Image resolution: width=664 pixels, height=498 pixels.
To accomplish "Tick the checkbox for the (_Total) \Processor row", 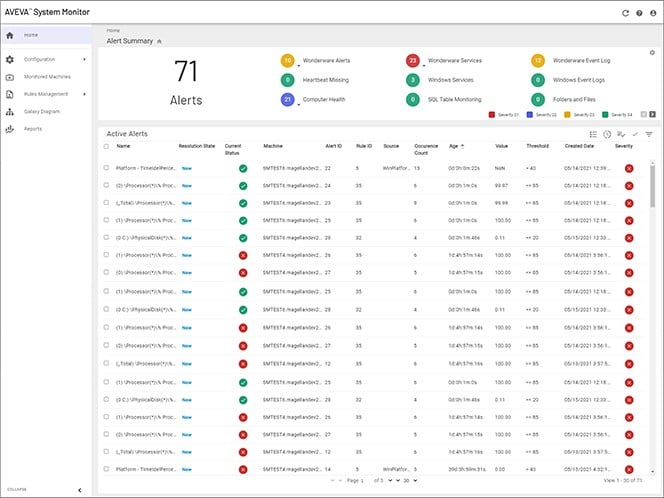I will [x=107, y=202].
